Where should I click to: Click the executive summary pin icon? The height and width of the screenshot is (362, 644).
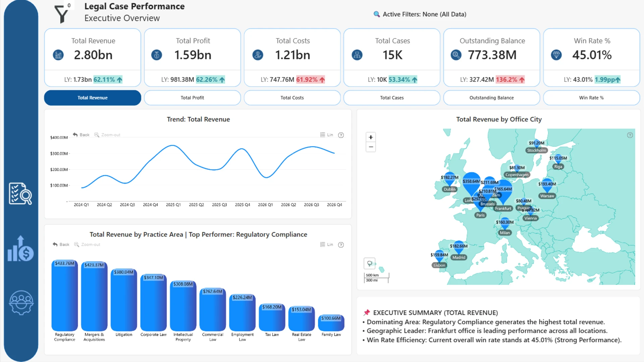point(367,312)
